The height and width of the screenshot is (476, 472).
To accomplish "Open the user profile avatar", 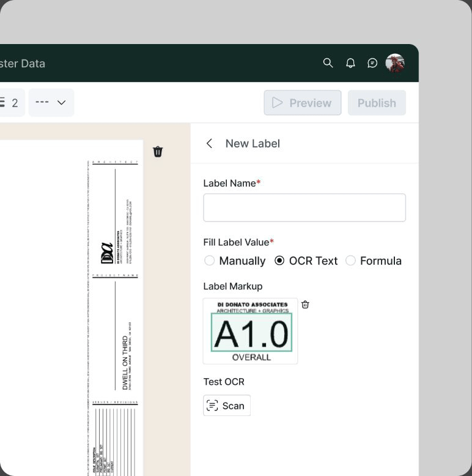I will click(x=394, y=63).
